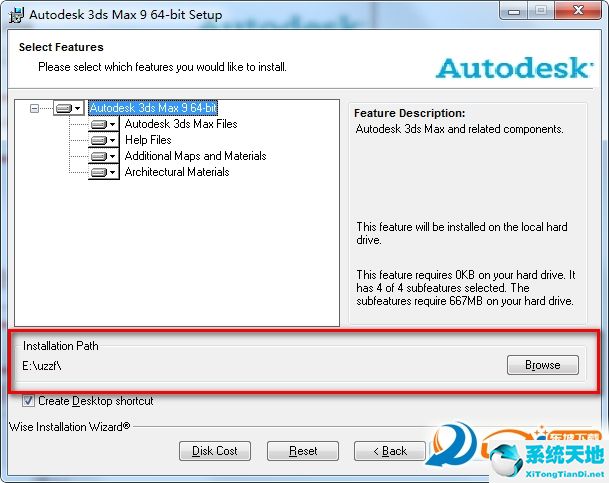Select the Autodesk 3ds Max 9 64-bit root label
Viewport: 609px width, 483px height.
click(x=154, y=108)
